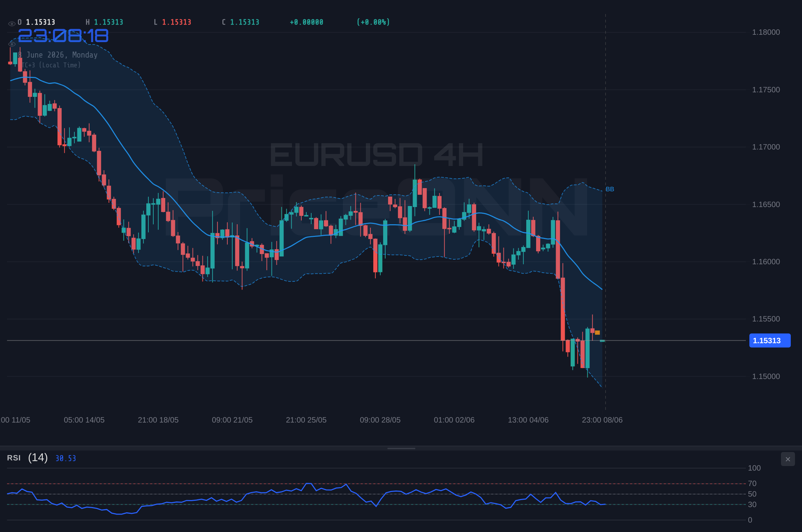Click the RSI period value (14)
The height and width of the screenshot is (532, 802).
click(x=38, y=458)
